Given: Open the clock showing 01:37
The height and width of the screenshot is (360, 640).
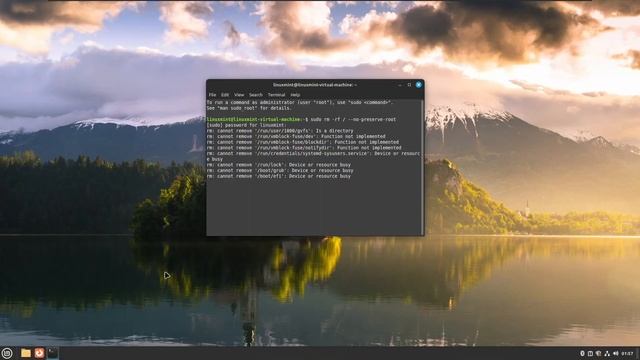Looking at the screenshot, I should [627, 353].
